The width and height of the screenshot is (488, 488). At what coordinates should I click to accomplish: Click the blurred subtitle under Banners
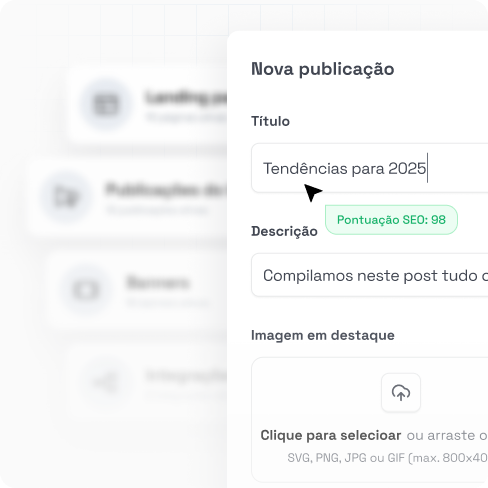168,303
